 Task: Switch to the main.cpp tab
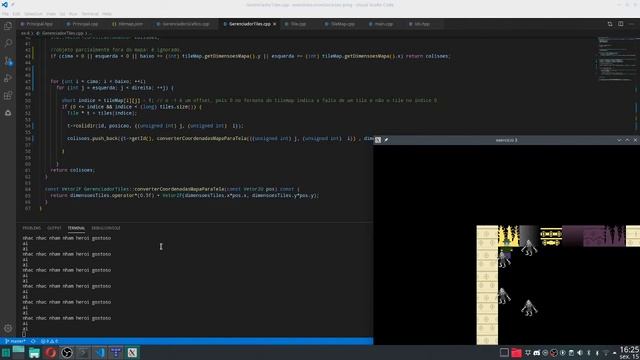tap(381, 24)
